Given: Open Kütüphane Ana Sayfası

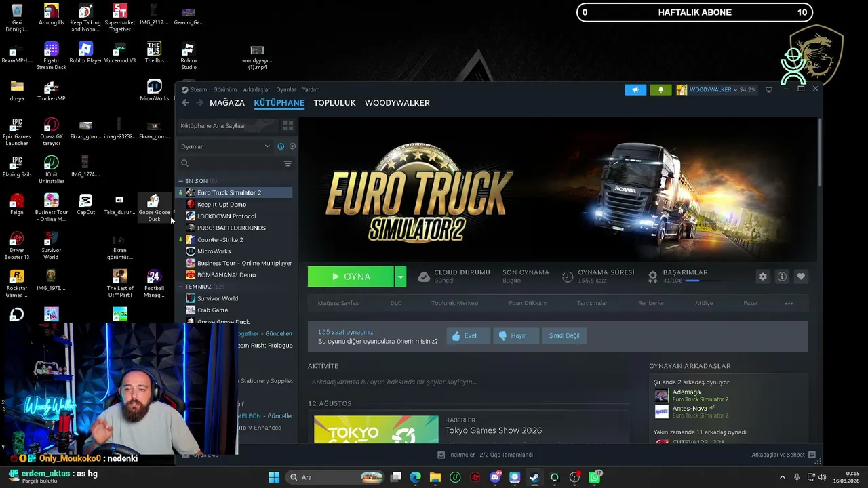Looking at the screenshot, I should [x=227, y=126].
